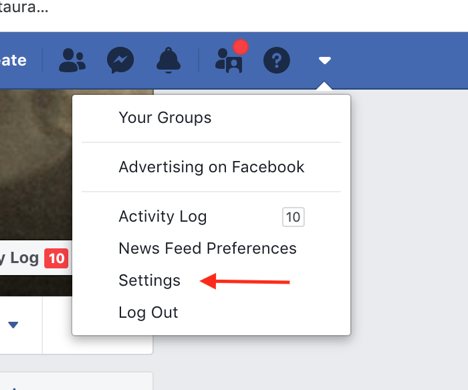Click the Activity Log count badge in menu

pyautogui.click(x=293, y=217)
